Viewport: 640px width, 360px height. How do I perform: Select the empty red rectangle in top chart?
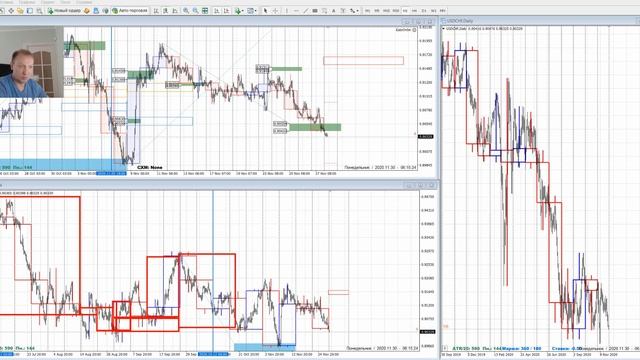[363, 61]
